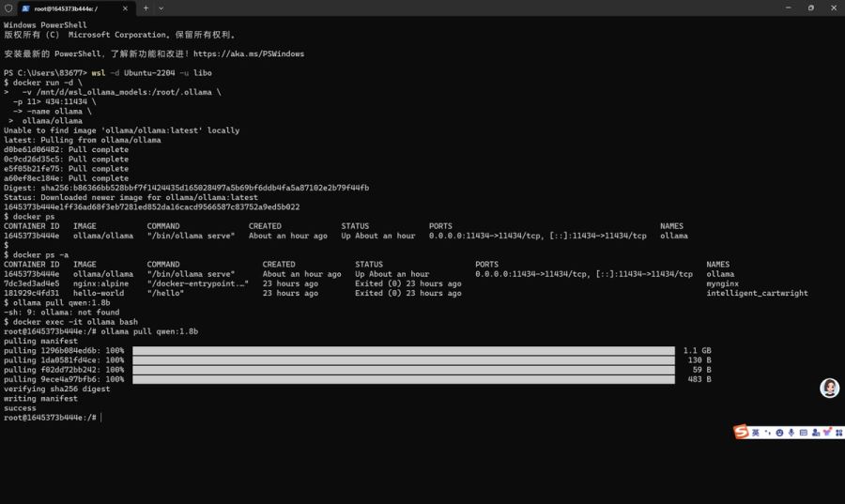Click the 483 B pull progress bar
Image resolution: width=845 pixels, height=504 pixels.
tap(404, 379)
